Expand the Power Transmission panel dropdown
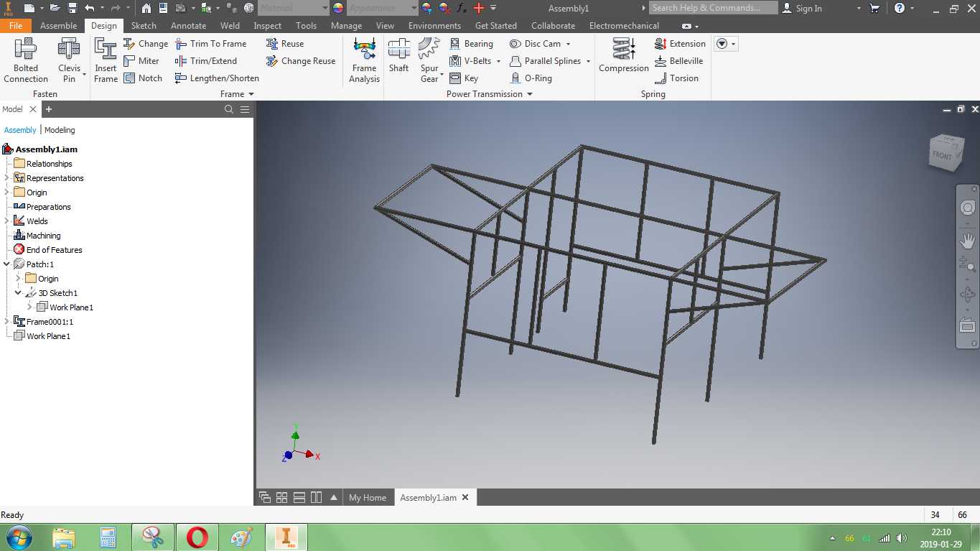Viewport: 980px width, 551px height. [530, 94]
